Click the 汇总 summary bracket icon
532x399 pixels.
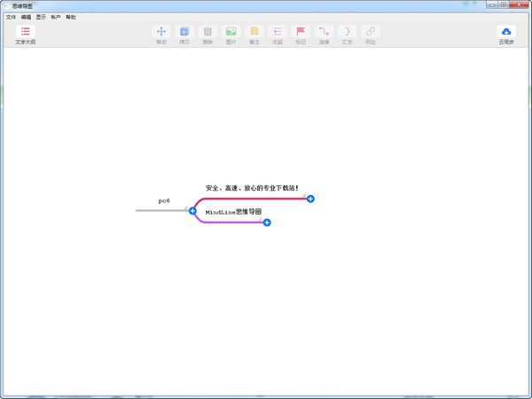tap(347, 32)
